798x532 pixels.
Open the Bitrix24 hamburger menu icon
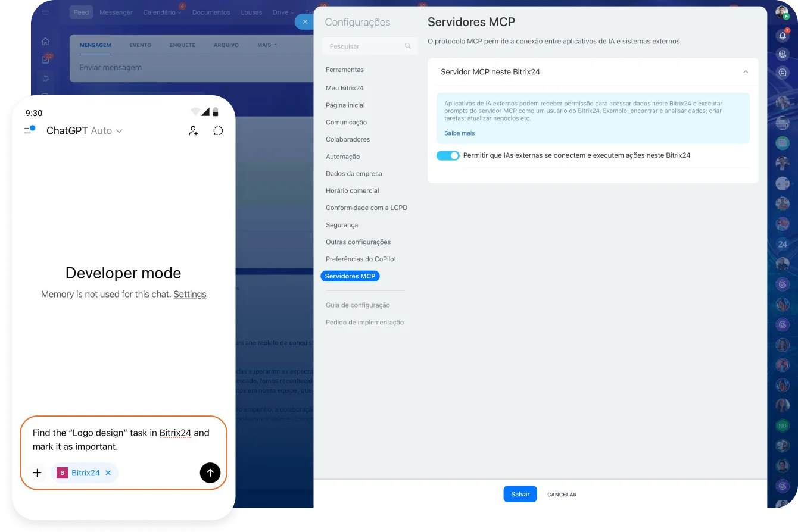(46, 12)
